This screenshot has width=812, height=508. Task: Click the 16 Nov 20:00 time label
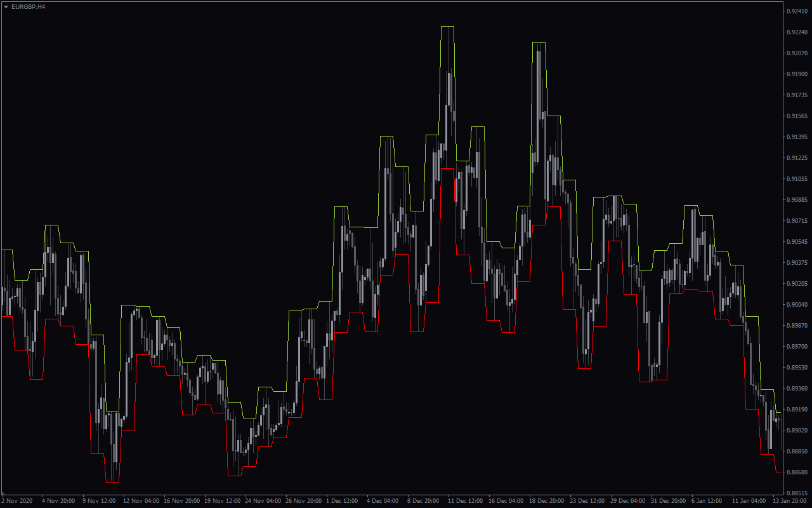182,500
